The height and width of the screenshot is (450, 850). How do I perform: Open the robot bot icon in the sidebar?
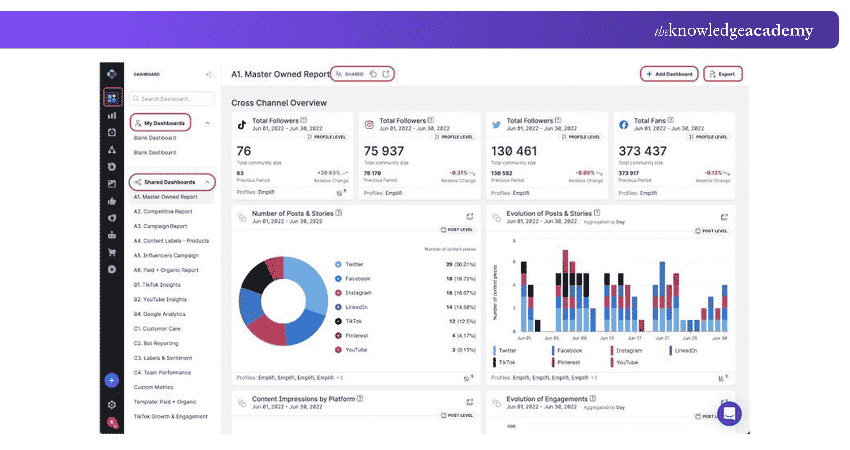(112, 235)
